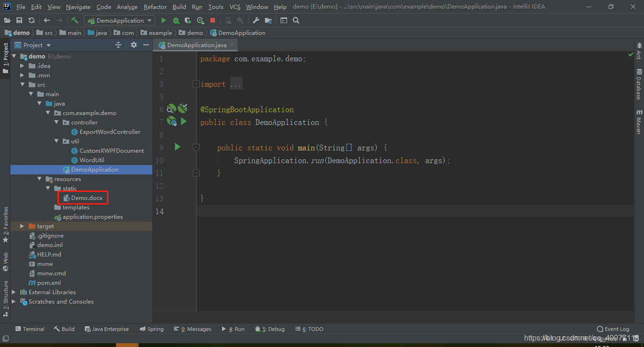Expand External Libraries node
Viewport: 644px width, 347px height.
pos(14,292)
